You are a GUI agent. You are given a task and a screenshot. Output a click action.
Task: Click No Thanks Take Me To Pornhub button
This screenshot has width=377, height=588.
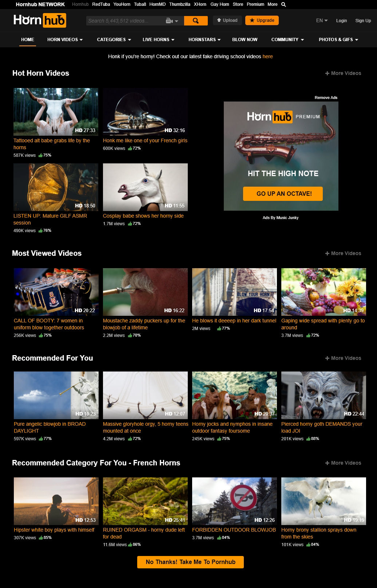(x=190, y=562)
